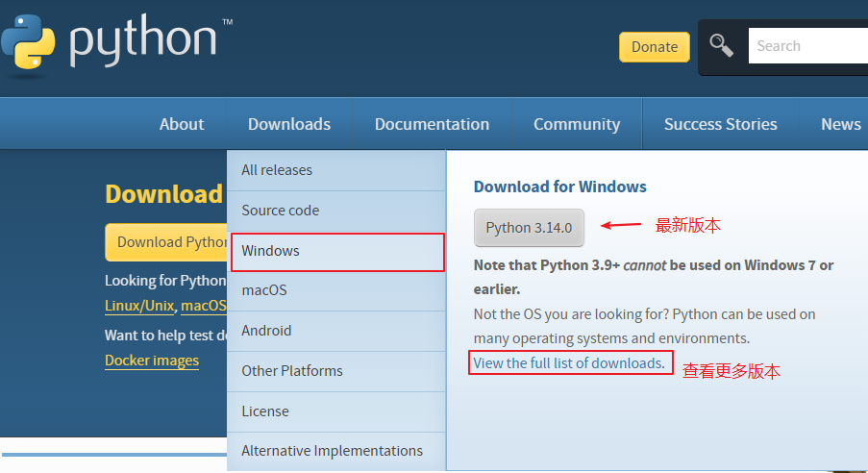Click the yellow Download Python button
The width and height of the screenshot is (868, 473).
166,242
